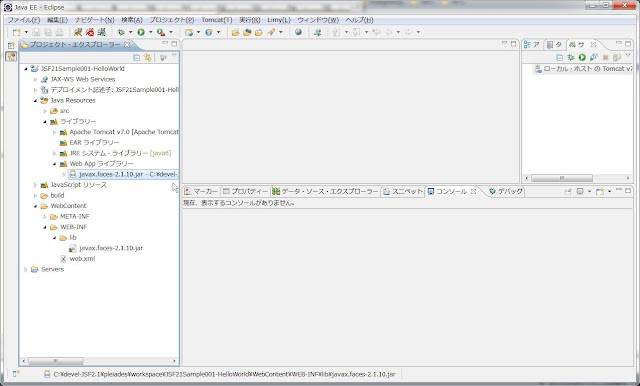
Task: Click the Project Explorer scrollbar right arrow
Action: (x=174, y=361)
